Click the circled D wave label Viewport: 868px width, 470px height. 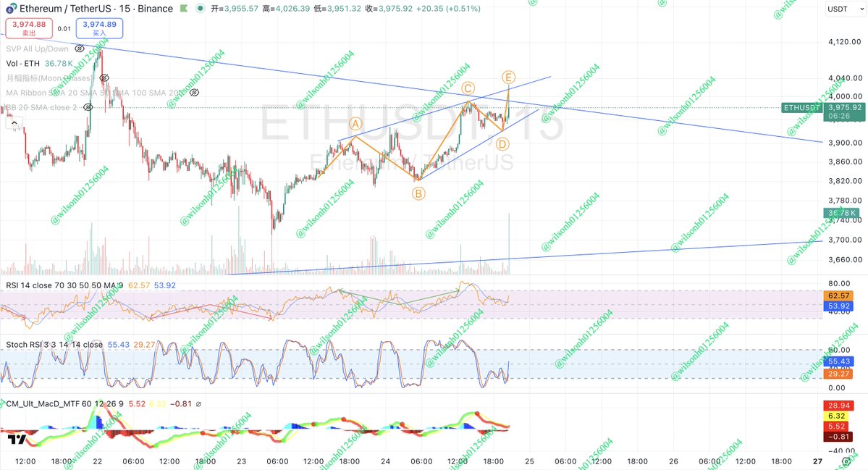click(502, 145)
